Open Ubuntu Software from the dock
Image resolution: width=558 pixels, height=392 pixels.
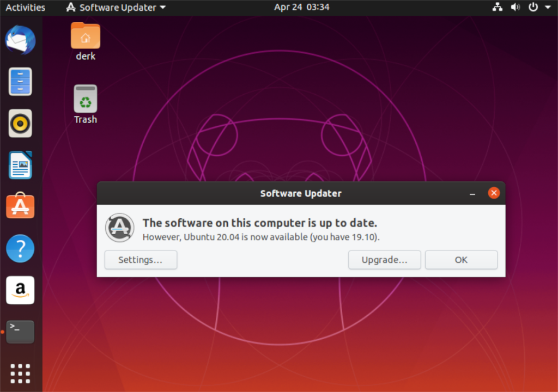tap(20, 206)
